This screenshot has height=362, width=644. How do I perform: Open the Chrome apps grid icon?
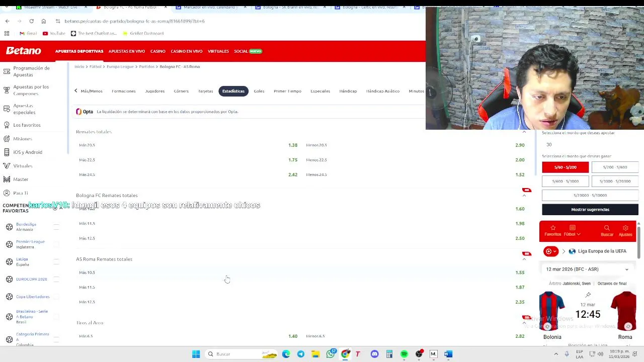[x=7, y=33]
